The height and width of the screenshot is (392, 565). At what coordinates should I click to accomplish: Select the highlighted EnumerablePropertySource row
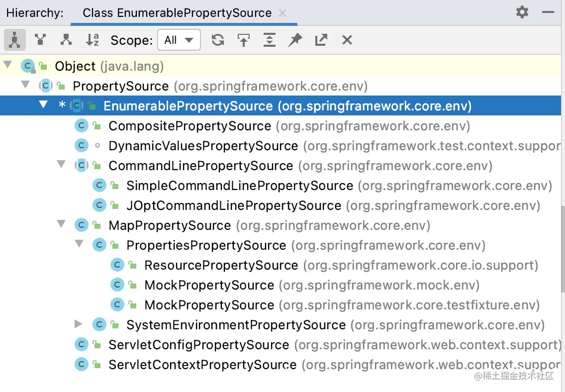pos(281,106)
